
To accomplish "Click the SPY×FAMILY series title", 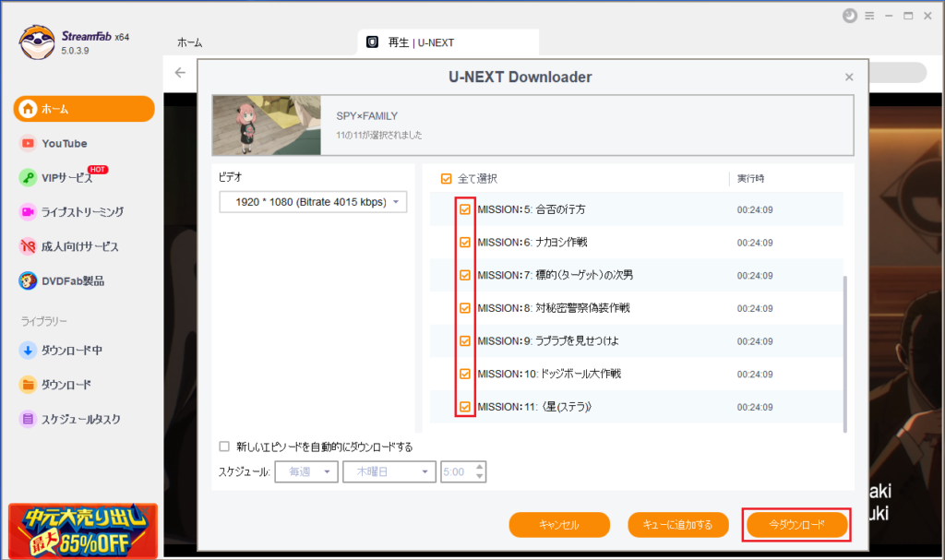I will pyautogui.click(x=367, y=116).
